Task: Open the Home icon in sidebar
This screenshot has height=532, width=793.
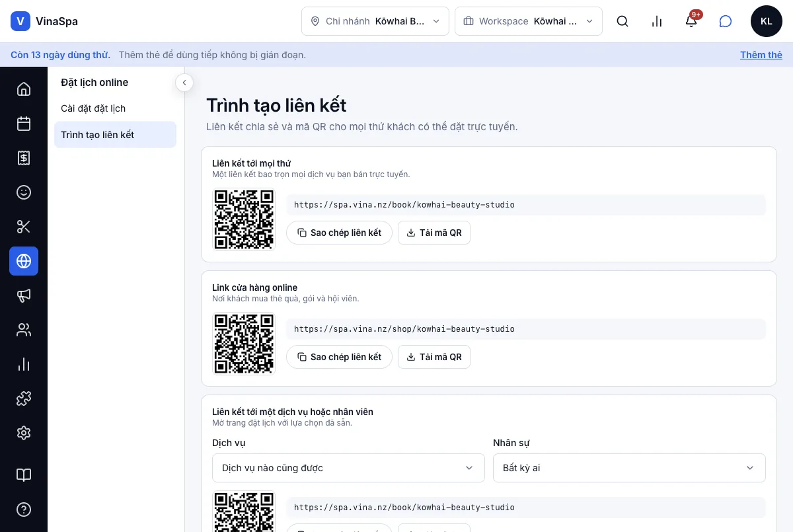Action: [24, 89]
